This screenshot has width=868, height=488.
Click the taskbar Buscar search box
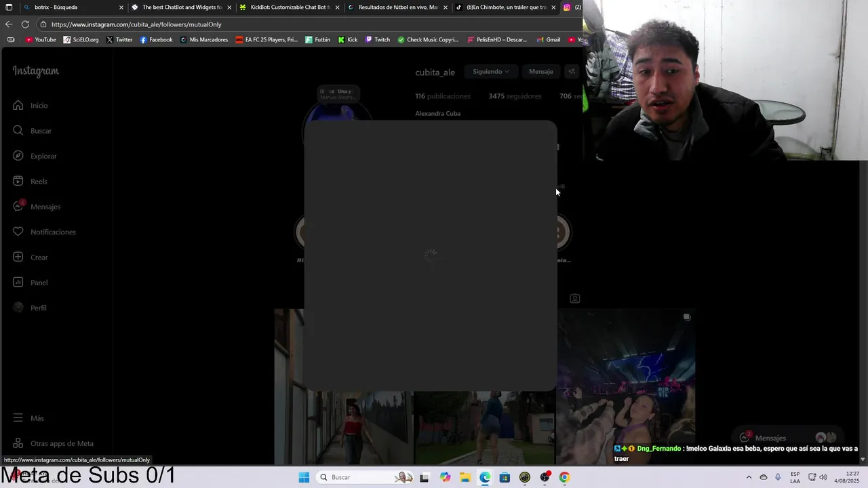click(366, 477)
